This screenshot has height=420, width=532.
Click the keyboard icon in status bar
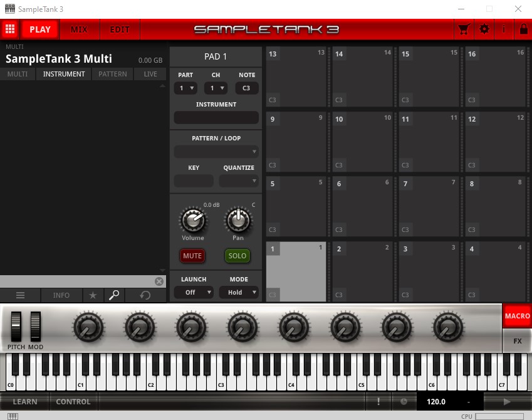tap(13, 416)
